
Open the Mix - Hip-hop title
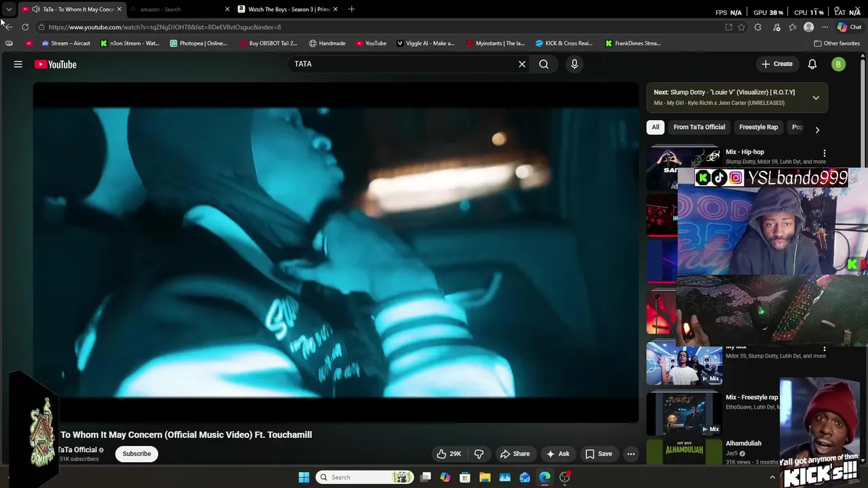coord(745,152)
